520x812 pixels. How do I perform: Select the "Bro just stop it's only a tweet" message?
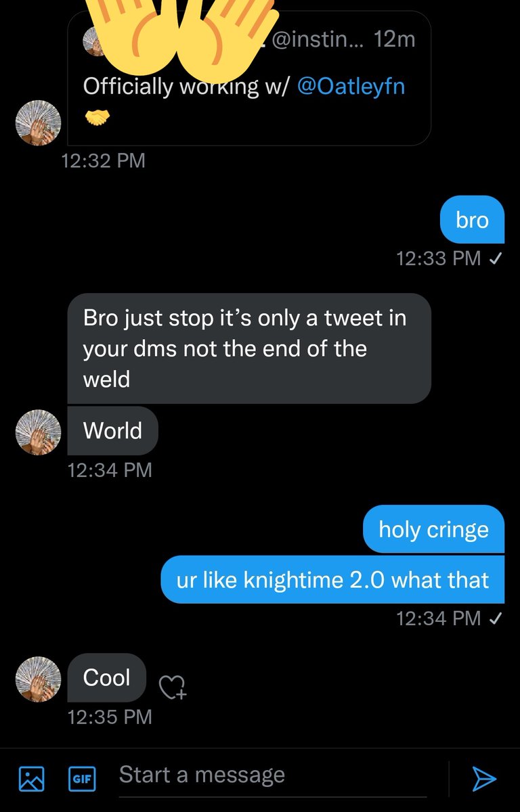[248, 348]
